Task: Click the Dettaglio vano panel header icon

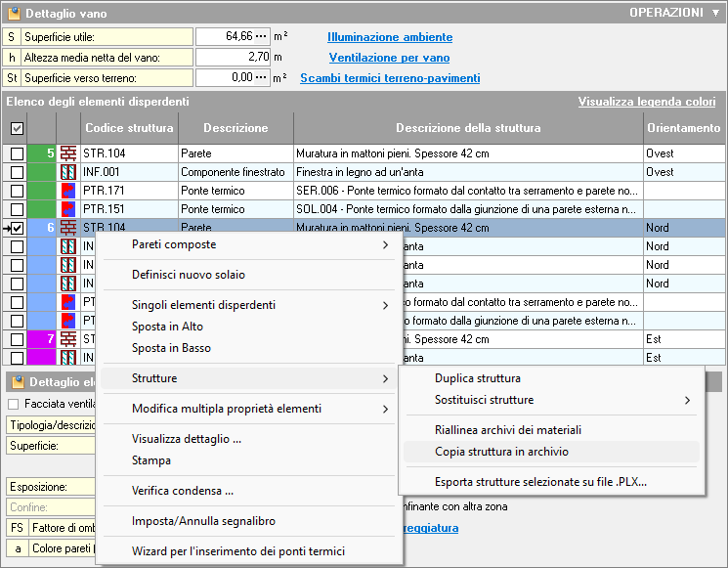Action: 14,14
